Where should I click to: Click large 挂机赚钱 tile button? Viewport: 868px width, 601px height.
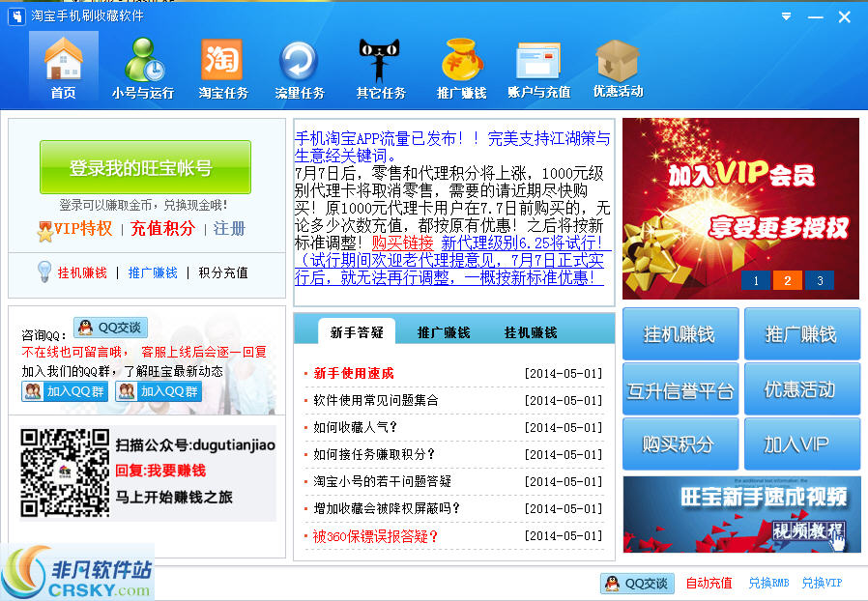pyautogui.click(x=680, y=334)
